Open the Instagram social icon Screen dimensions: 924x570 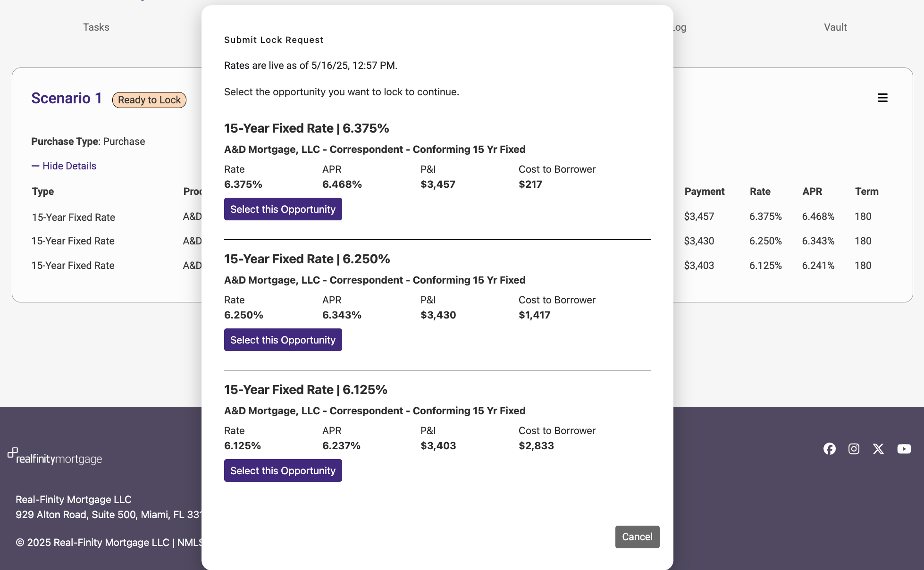854,449
